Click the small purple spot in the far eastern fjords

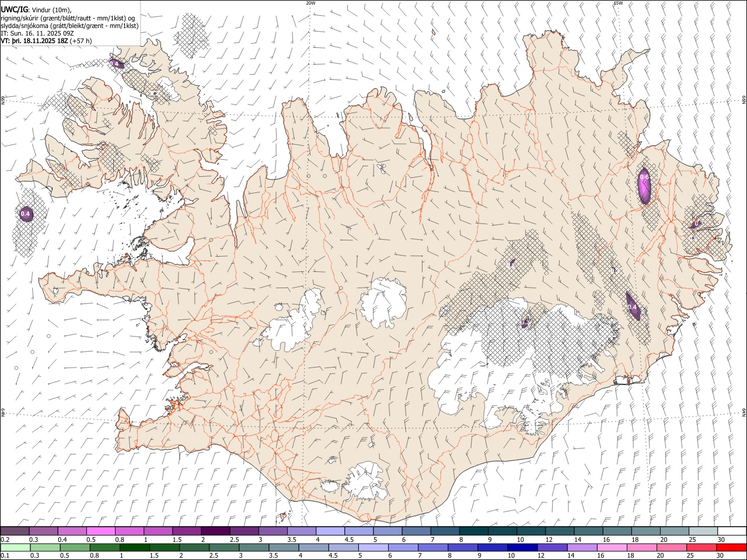(696, 224)
